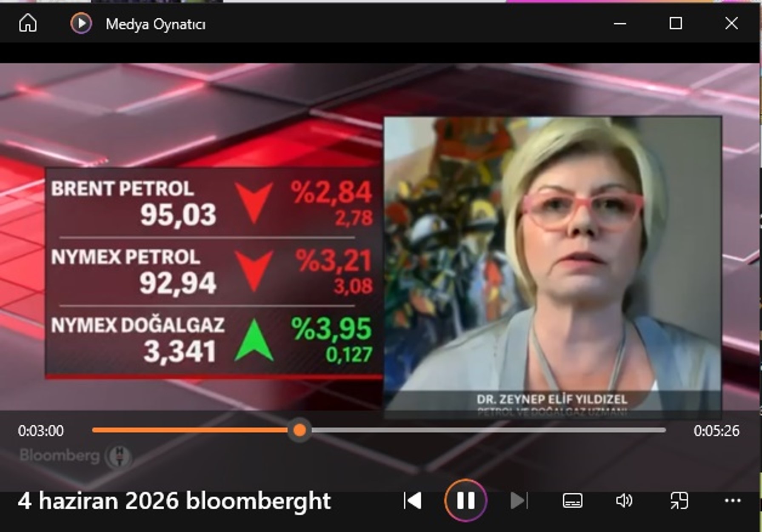Click the video title 4 haziran 2026 bloomberght
Viewport: 762px width, 532px height.
(x=174, y=501)
